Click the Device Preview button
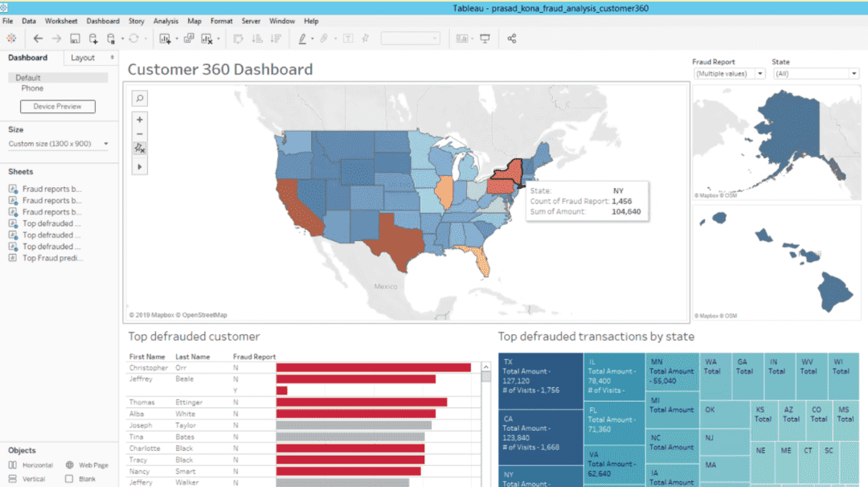868x487 pixels. pos(57,106)
